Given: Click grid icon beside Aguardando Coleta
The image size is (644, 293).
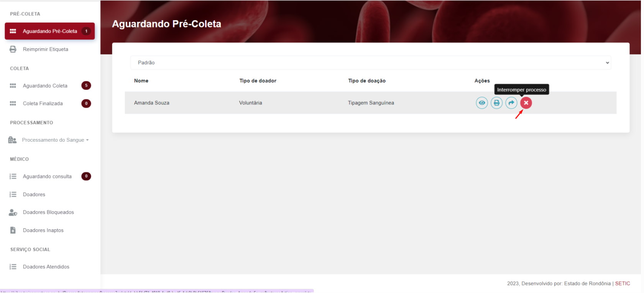Looking at the screenshot, I should 13,85.
